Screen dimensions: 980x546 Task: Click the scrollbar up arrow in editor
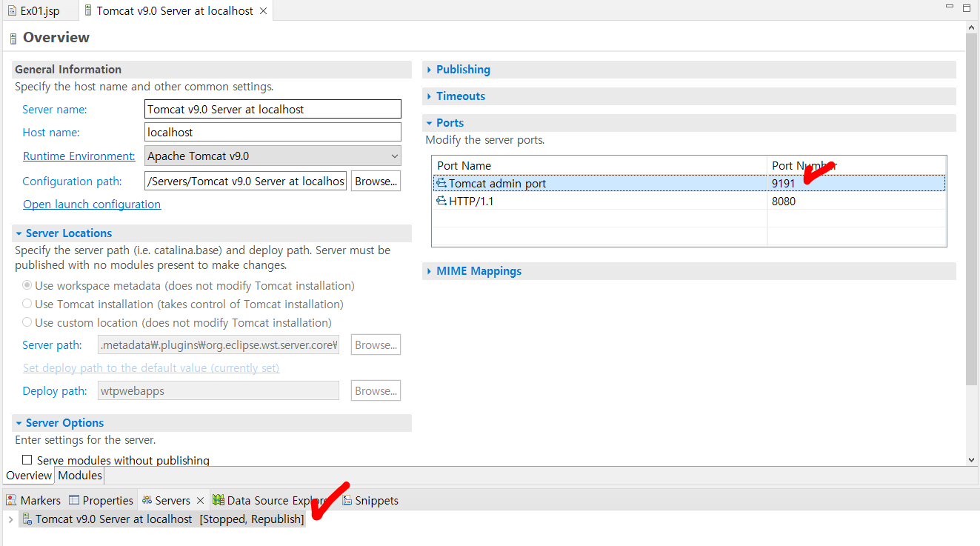click(x=972, y=27)
